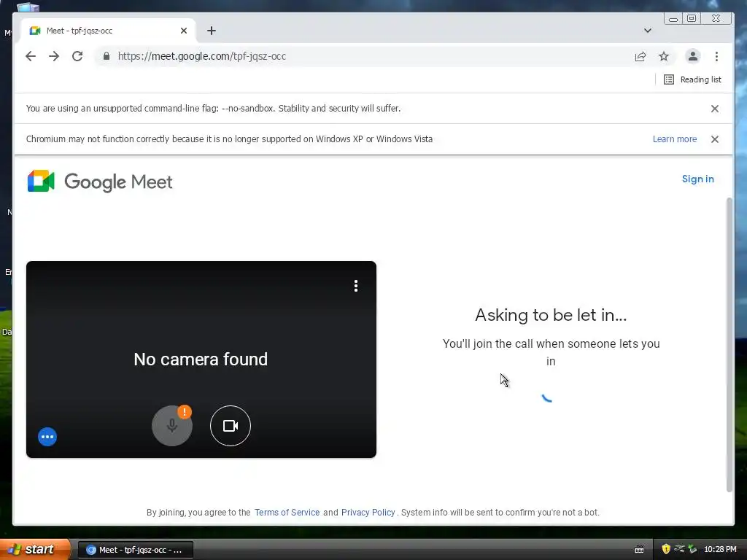Click the page vertical scrollbar
This screenshot has width=747, height=560.
[x=729, y=345]
